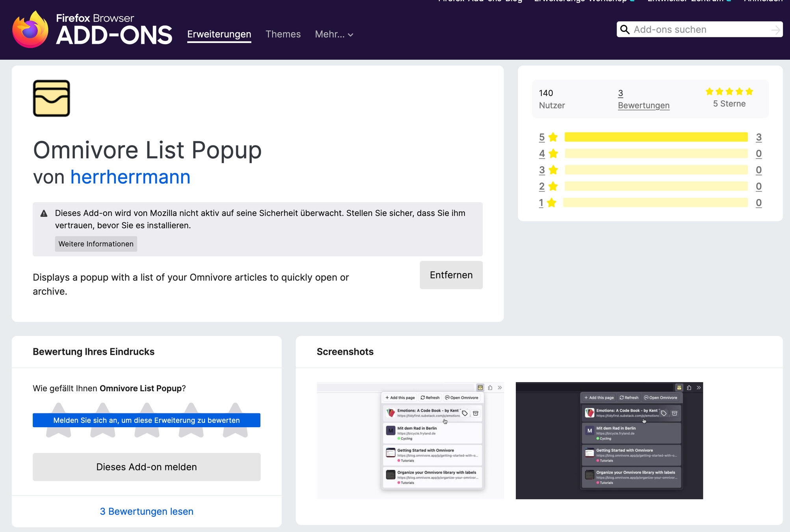
Task: Click the Omnivore List Popup add-on icon
Action: click(52, 99)
